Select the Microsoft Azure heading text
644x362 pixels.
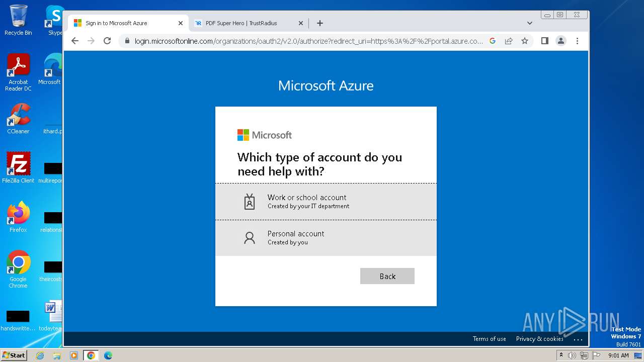(326, 85)
